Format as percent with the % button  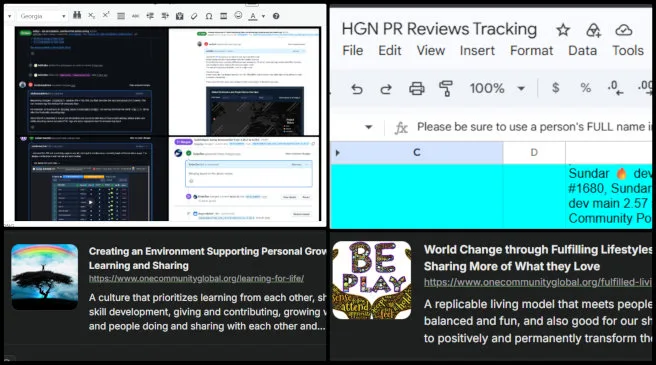[586, 88]
